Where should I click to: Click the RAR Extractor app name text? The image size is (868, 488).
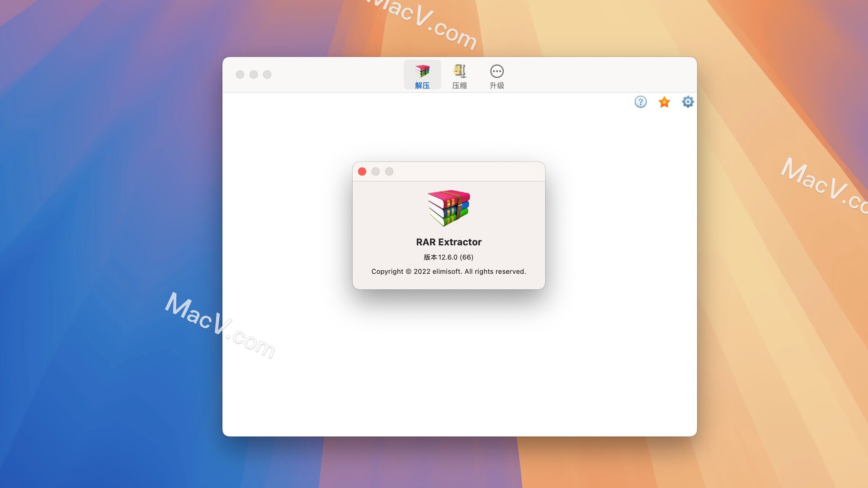448,242
